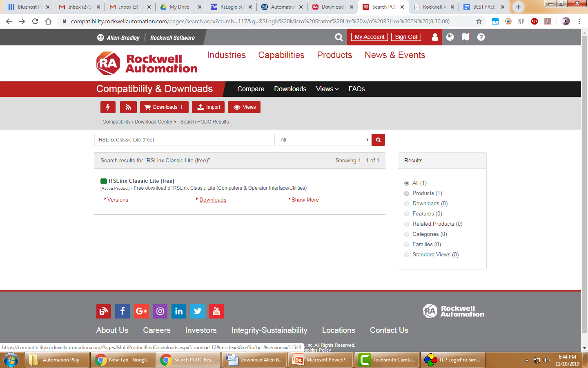Viewport: 588px width, 368px height.
Task: Open the Google Plus social icon
Action: click(141, 311)
